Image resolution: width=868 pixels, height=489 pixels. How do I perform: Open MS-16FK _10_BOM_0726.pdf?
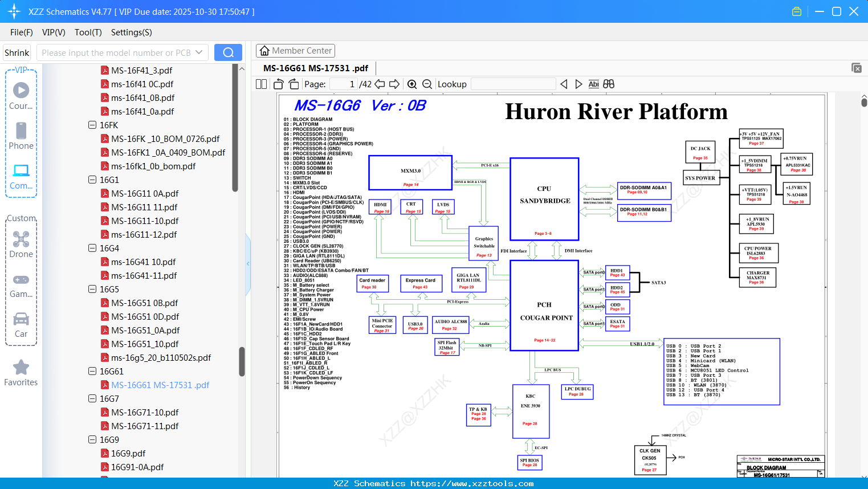(x=165, y=138)
